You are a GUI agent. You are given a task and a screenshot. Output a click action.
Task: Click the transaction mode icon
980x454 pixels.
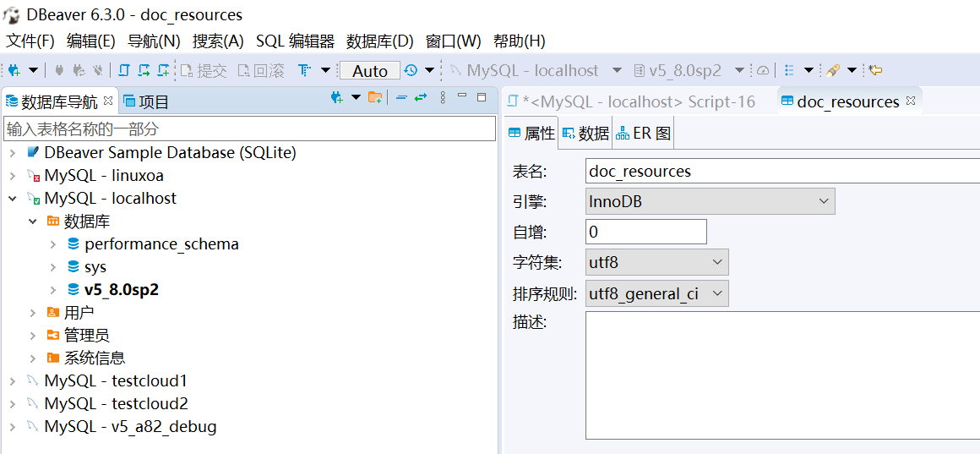tap(305, 71)
